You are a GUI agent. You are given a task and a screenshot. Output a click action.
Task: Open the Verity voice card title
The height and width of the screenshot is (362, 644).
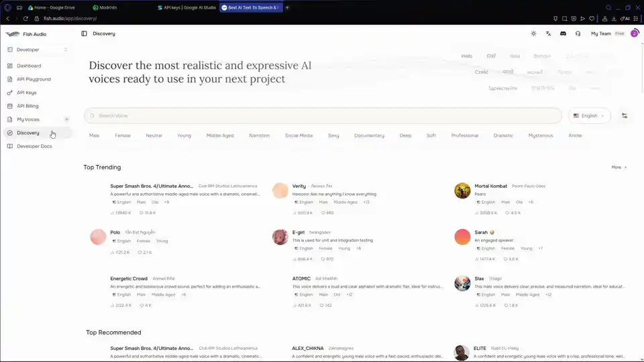(x=299, y=186)
